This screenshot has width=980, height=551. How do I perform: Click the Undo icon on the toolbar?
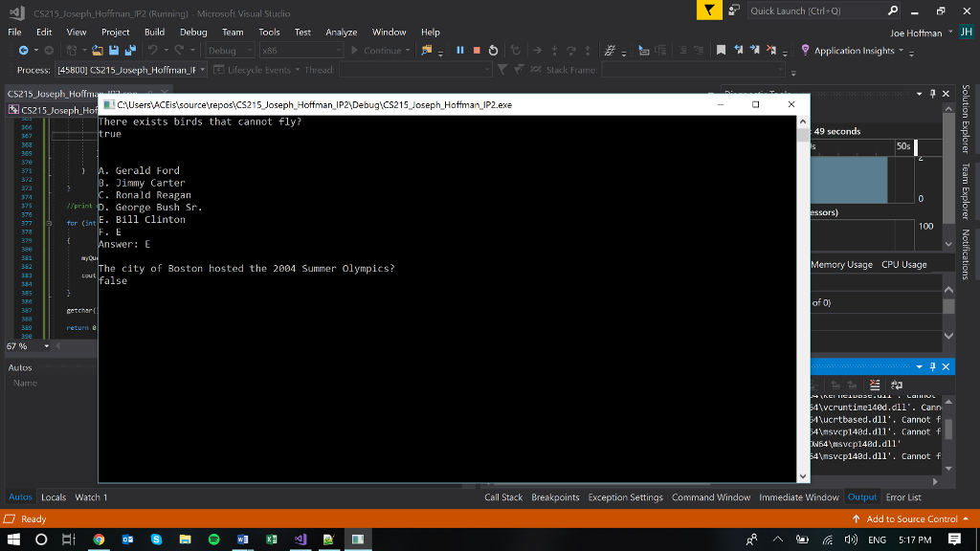pos(152,49)
